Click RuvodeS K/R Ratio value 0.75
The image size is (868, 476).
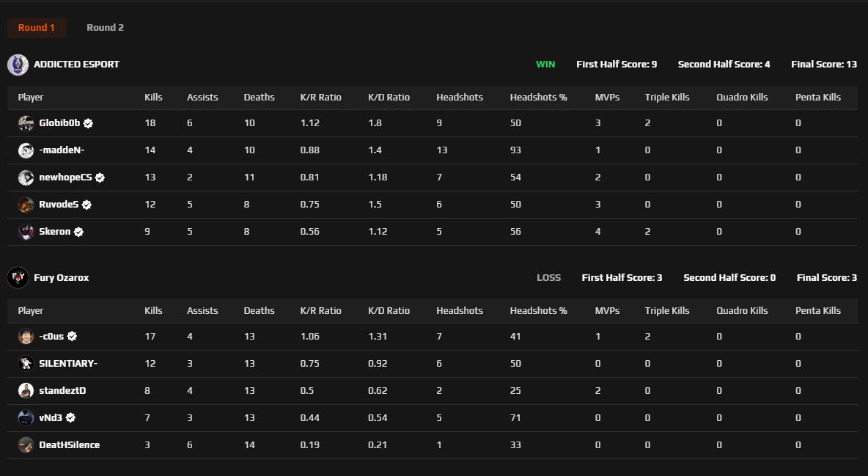[x=310, y=205]
